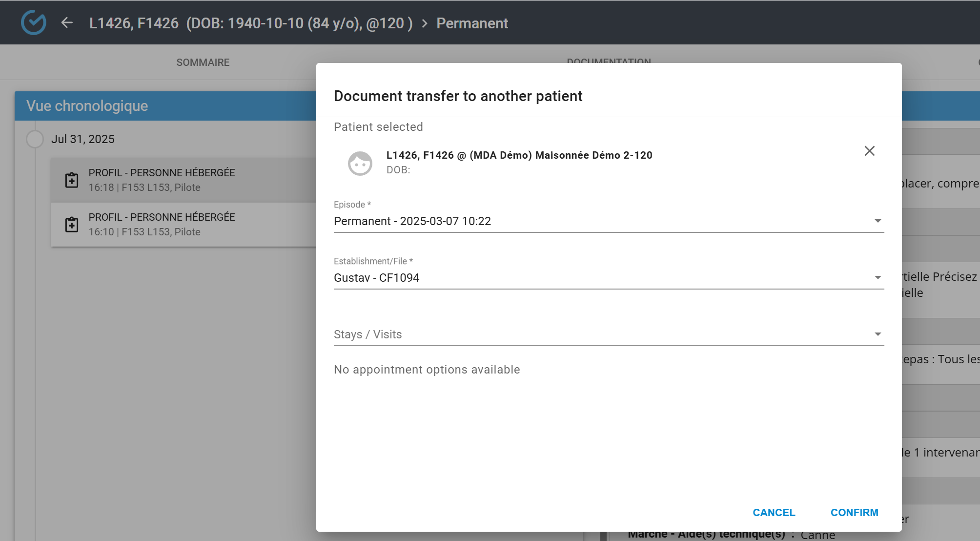Click the blue checkmark app logo
Image resolution: width=980 pixels, height=541 pixels.
[x=33, y=22]
